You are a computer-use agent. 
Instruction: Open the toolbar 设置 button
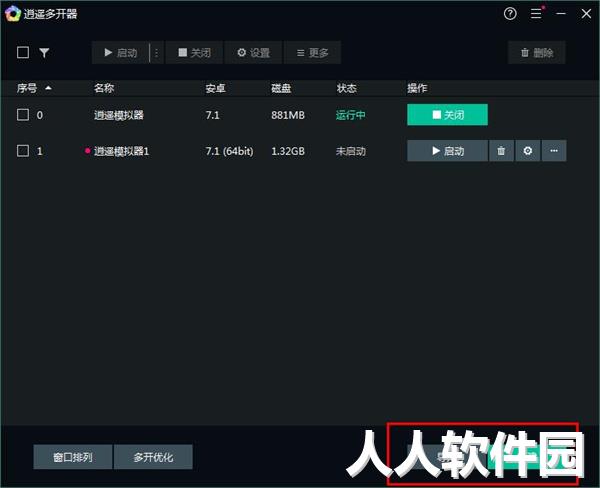[253, 52]
